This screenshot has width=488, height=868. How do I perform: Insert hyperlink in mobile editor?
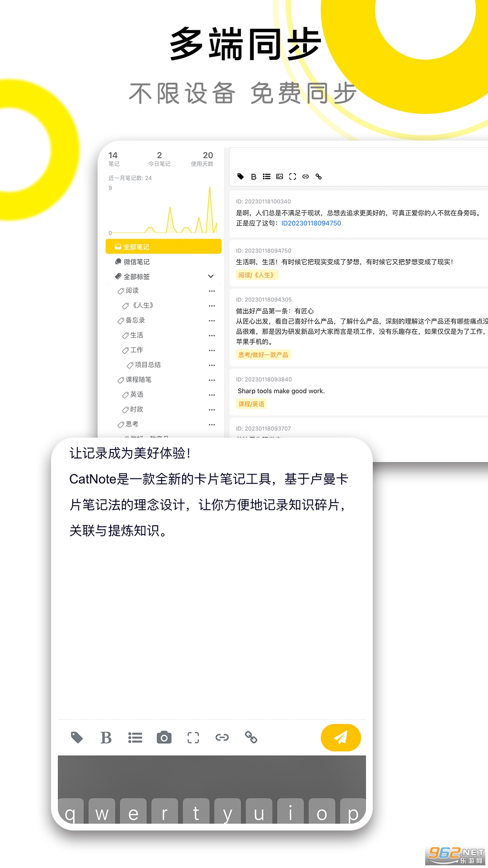222,738
